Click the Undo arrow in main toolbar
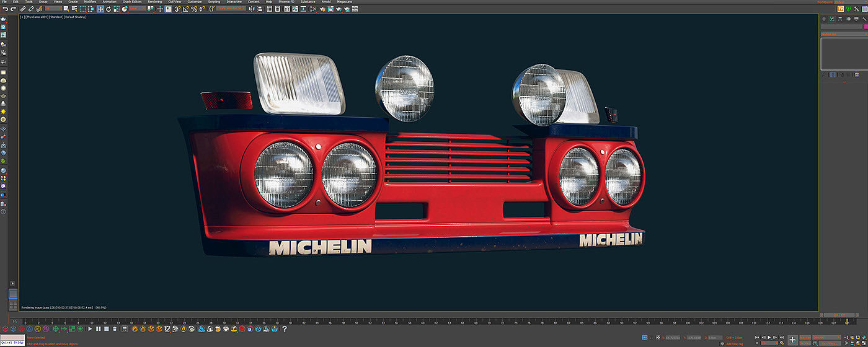Viewport: 868px width, 347px height. point(5,9)
